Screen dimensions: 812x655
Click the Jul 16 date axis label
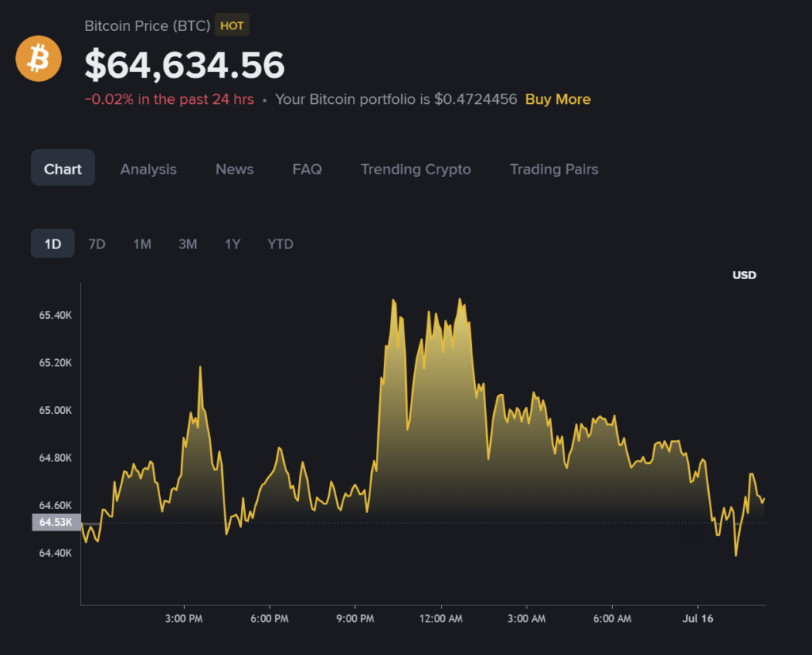click(x=698, y=619)
